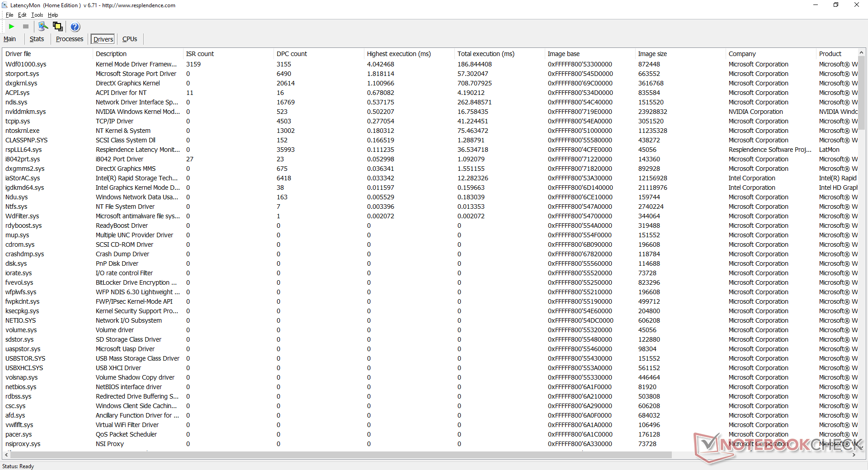The height and width of the screenshot is (470, 868).
Task: Click the vertical scrollbar thumb
Action: [861, 93]
